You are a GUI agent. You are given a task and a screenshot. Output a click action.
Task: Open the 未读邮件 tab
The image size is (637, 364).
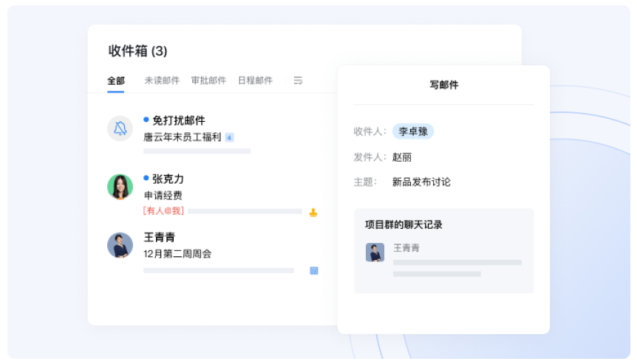[162, 80]
